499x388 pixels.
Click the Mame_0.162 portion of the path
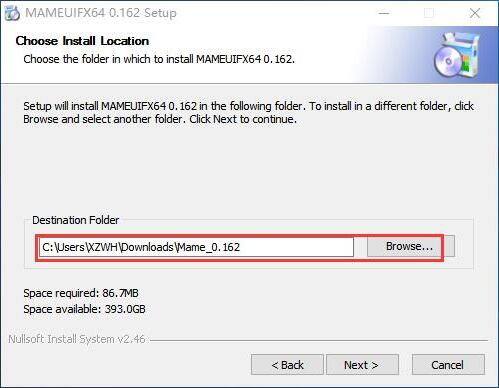click(x=209, y=247)
